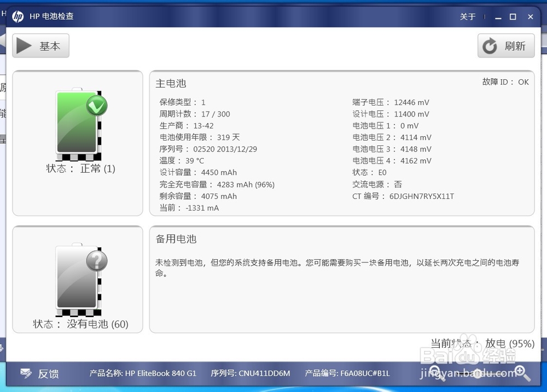This screenshot has height=392, width=547.
Task: Click 当前： -1331 mA row
Action: [189, 208]
